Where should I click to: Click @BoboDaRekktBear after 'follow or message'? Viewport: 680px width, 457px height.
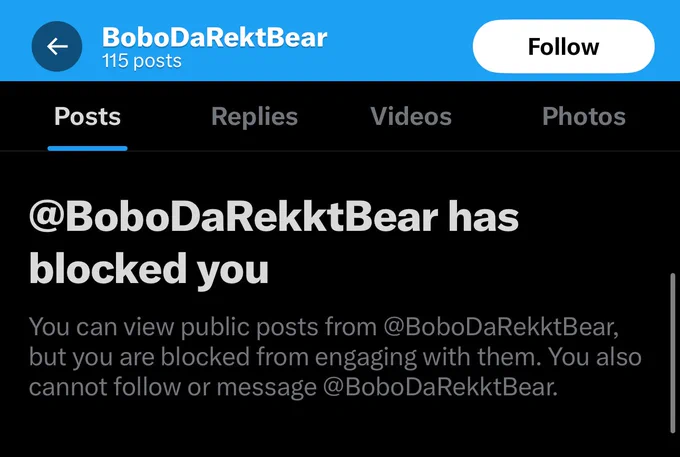coord(441,387)
